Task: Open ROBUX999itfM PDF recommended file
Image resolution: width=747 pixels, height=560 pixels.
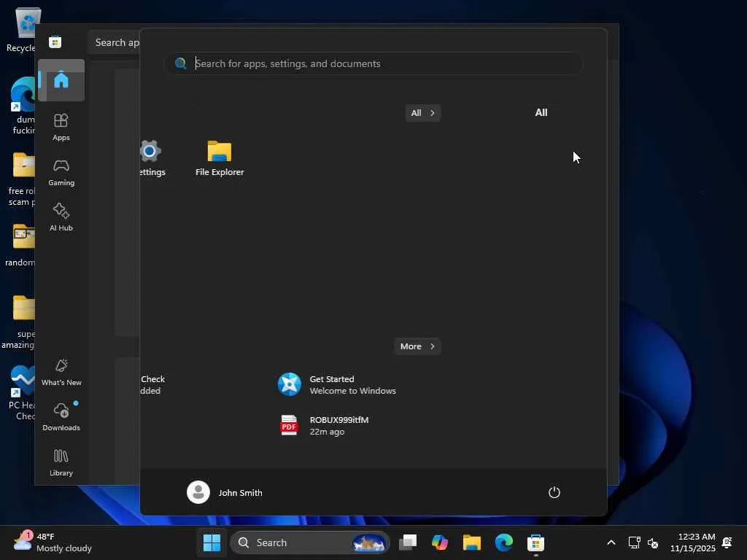Action: (324, 425)
